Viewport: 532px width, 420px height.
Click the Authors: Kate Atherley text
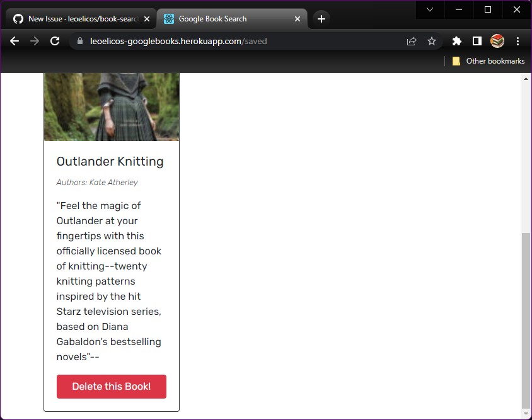pos(97,183)
